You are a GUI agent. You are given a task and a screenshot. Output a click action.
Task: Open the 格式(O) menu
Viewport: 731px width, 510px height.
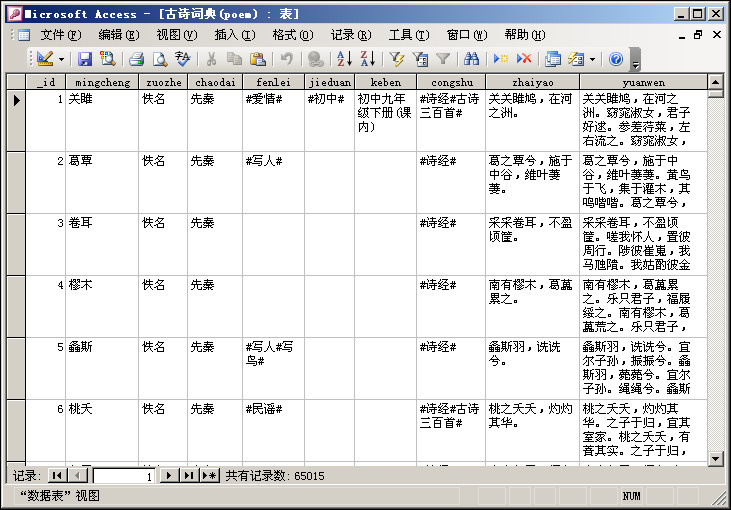(293, 35)
